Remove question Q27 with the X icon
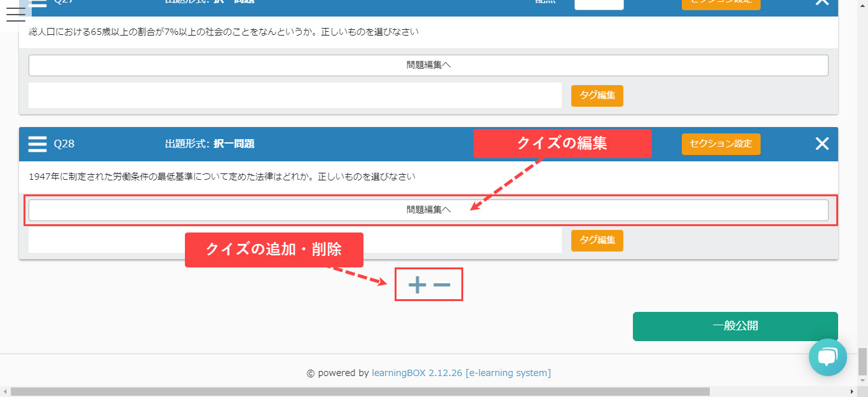This screenshot has height=397, width=868. click(x=822, y=3)
